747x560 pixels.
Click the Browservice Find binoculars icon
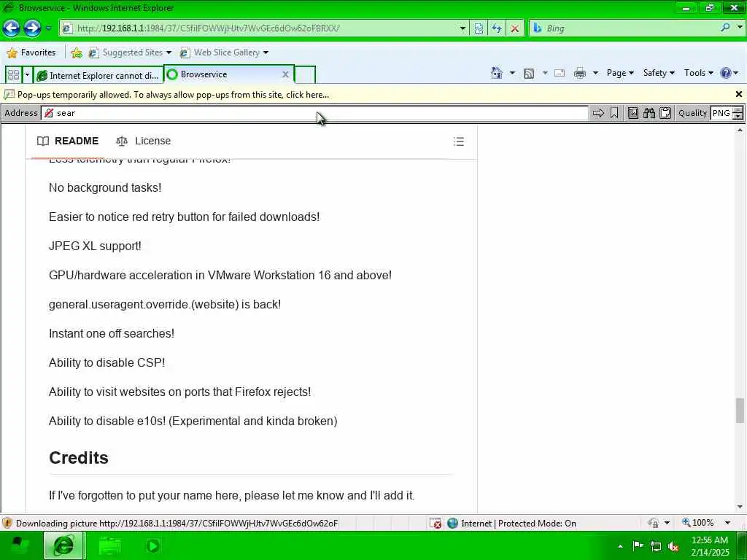point(649,113)
